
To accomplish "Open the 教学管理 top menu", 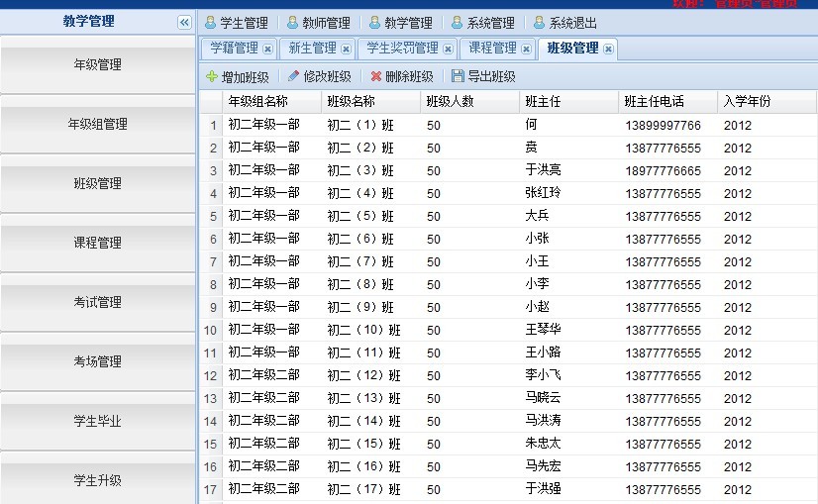I will pos(401,23).
